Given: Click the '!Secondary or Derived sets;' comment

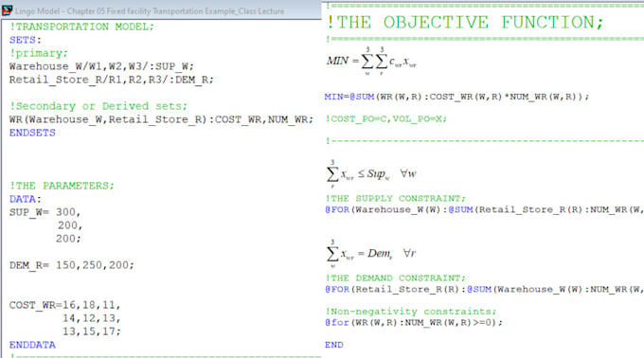Looking at the screenshot, I should click(x=98, y=106).
